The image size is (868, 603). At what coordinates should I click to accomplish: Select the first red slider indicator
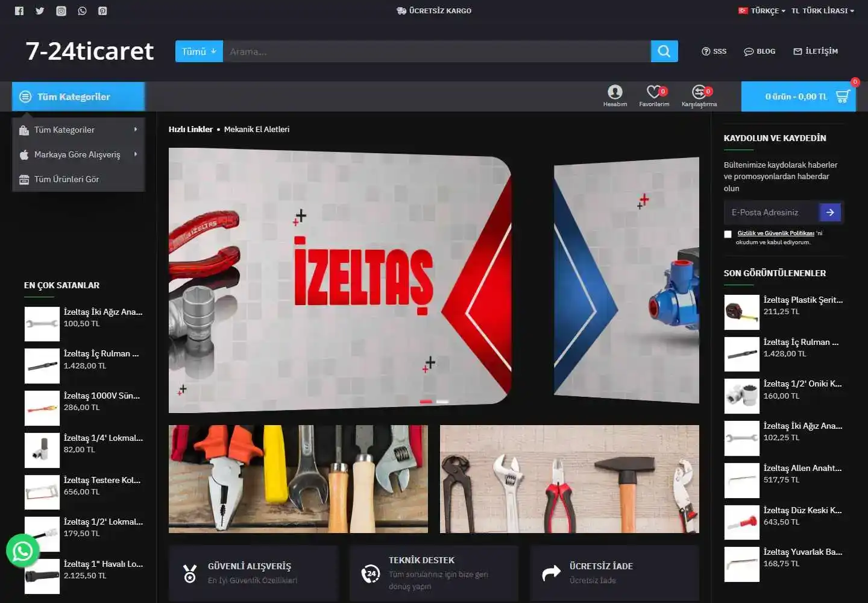click(x=426, y=402)
